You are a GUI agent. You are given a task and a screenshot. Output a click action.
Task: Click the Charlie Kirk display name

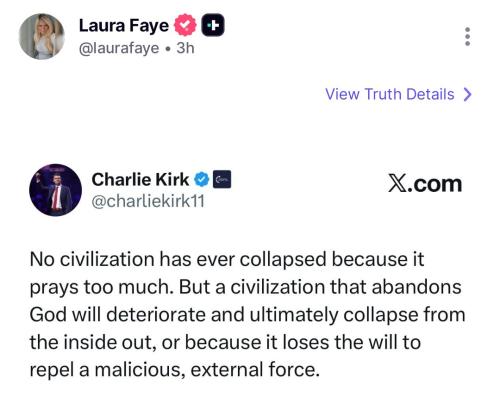tap(140, 180)
